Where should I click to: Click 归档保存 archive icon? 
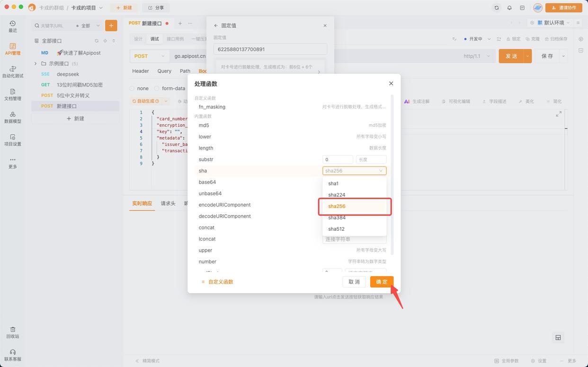[556, 39]
